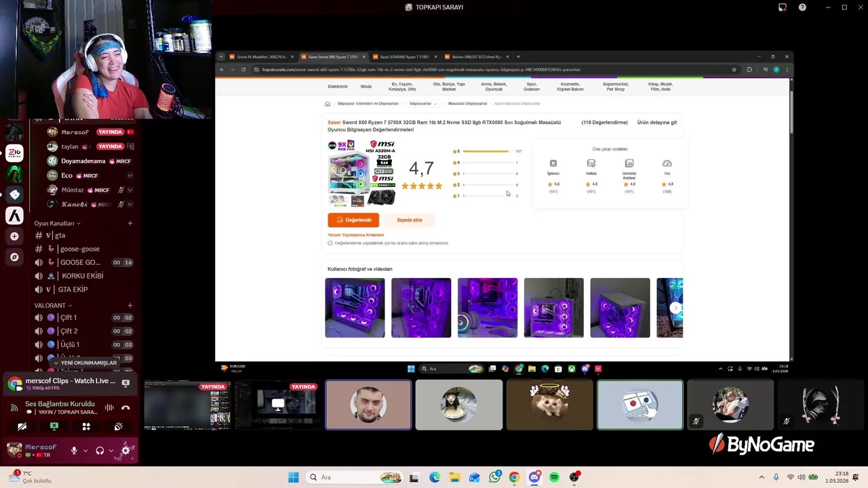Image resolution: width=868 pixels, height=488 pixels.
Task: Open Ürün detayına git link
Action: click(x=657, y=123)
